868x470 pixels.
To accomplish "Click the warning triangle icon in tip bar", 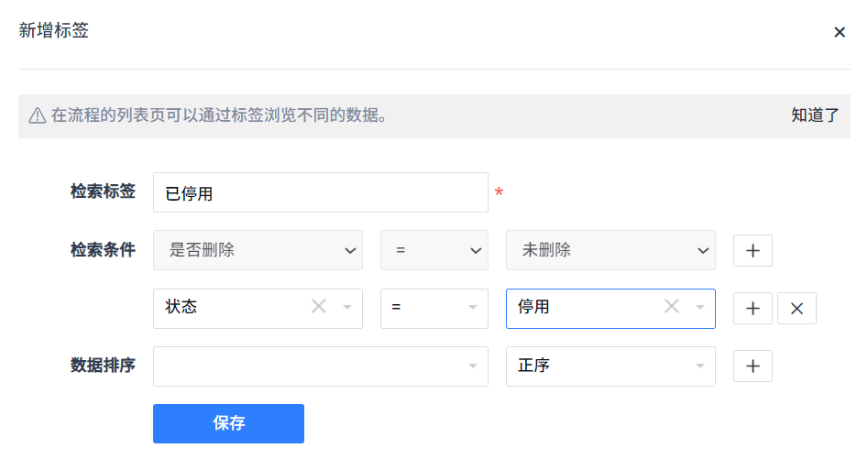I will [37, 115].
